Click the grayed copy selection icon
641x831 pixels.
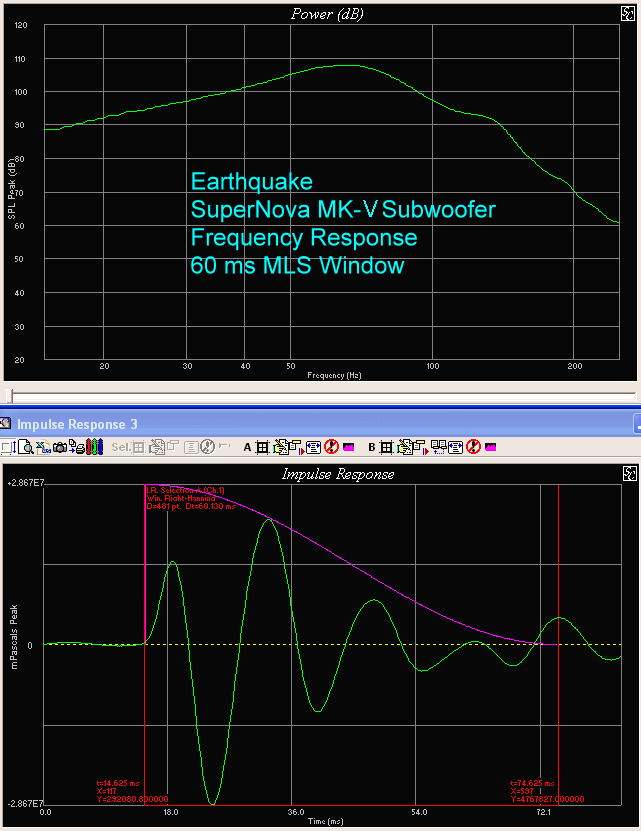coord(157,447)
